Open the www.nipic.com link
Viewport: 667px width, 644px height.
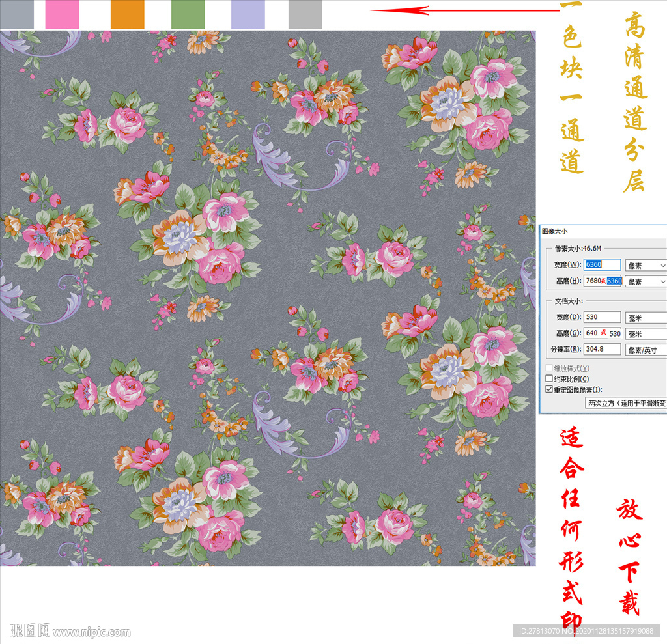point(91,632)
